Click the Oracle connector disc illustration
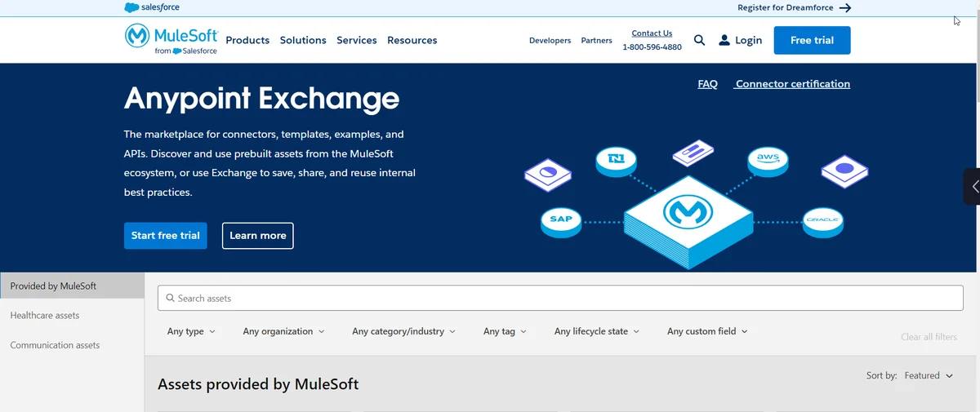Image resolution: width=980 pixels, height=412 pixels. point(822,221)
